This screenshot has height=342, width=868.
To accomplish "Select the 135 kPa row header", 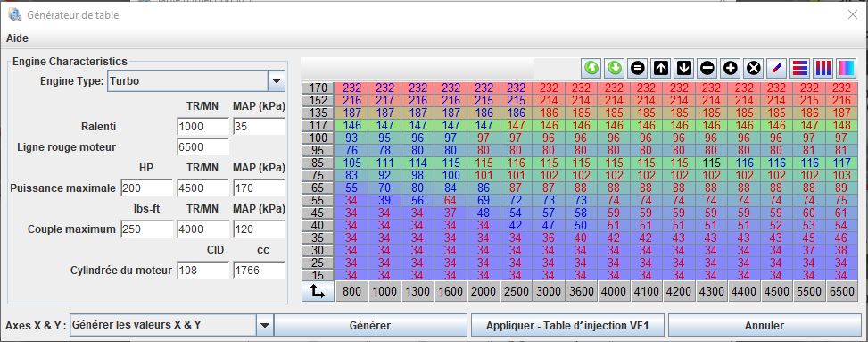I will point(318,113).
